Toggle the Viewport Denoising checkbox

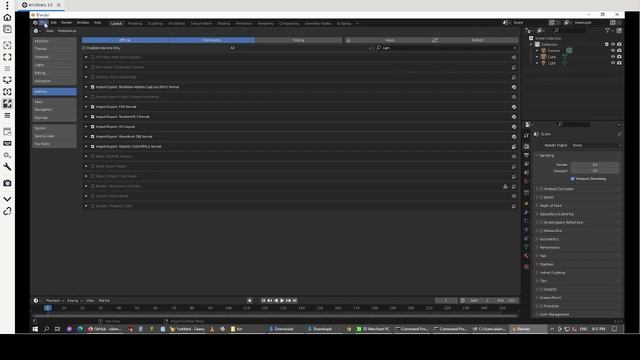tap(573, 179)
